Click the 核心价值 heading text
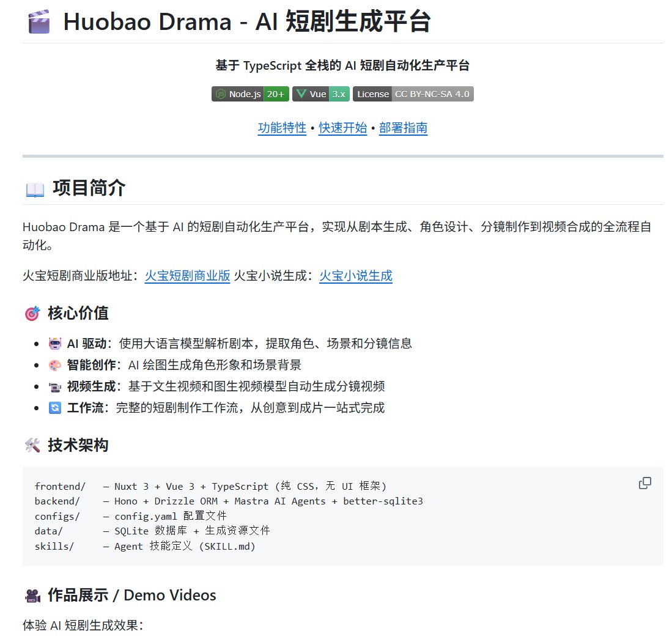 tap(78, 313)
